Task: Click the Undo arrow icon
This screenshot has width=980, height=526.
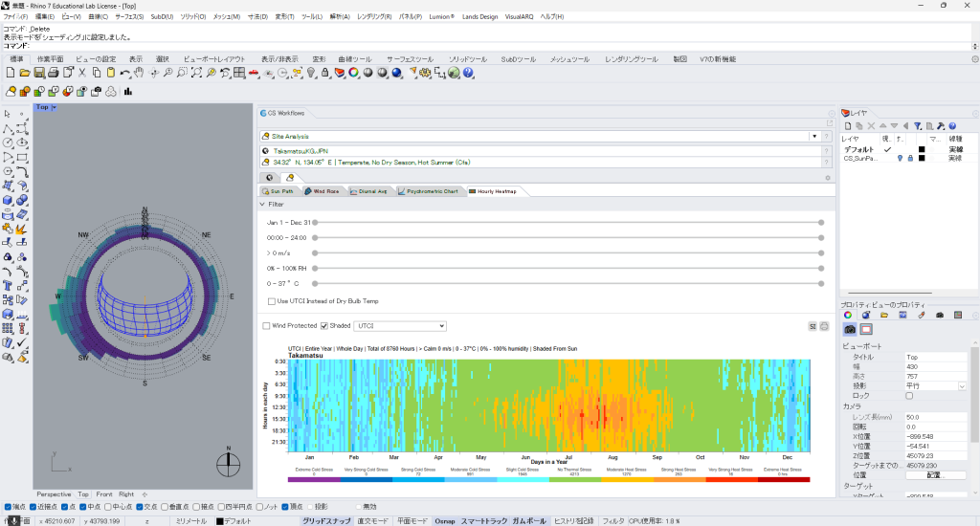Action: pyautogui.click(x=125, y=73)
